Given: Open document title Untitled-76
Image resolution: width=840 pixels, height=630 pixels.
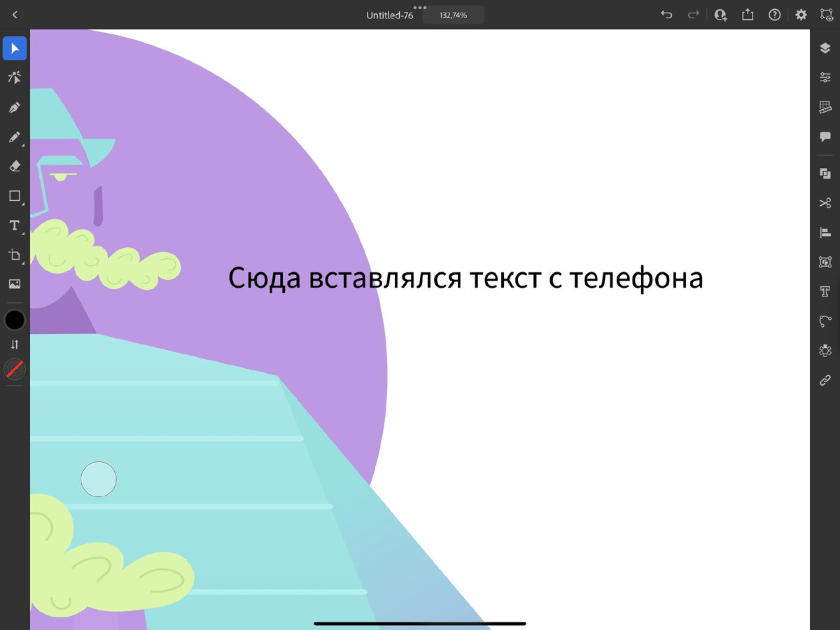Looking at the screenshot, I should click(x=390, y=15).
